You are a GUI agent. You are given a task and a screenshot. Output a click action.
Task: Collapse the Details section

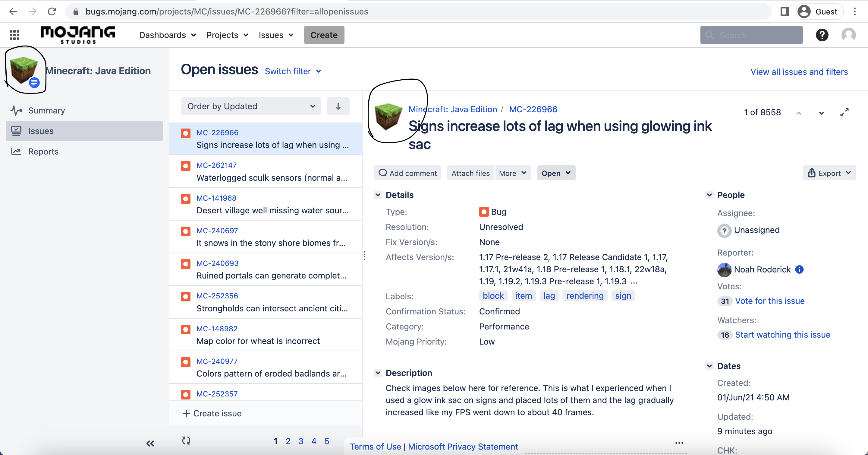coord(378,195)
